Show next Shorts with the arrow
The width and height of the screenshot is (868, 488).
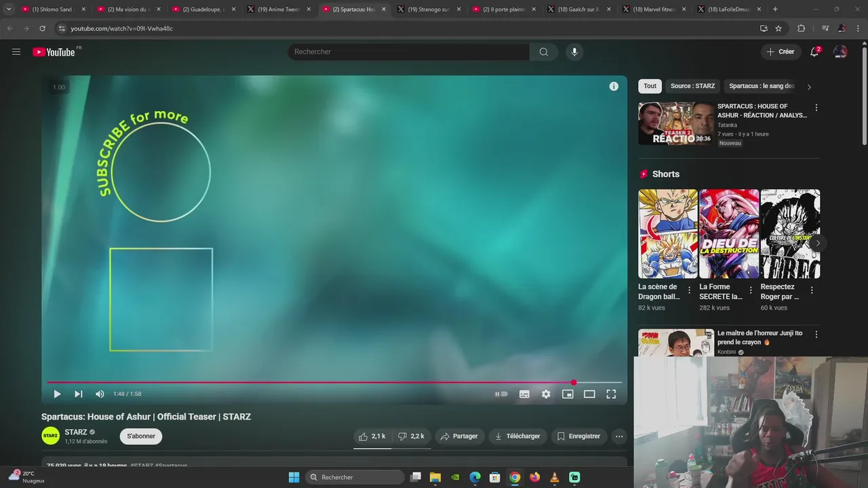[818, 243]
